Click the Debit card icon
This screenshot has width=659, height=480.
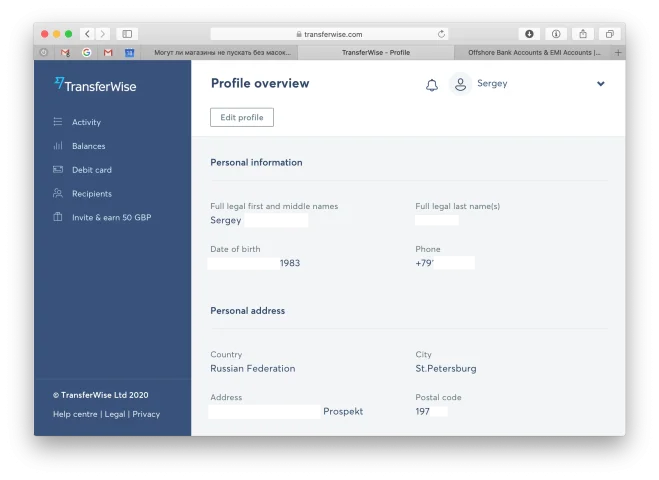58,169
